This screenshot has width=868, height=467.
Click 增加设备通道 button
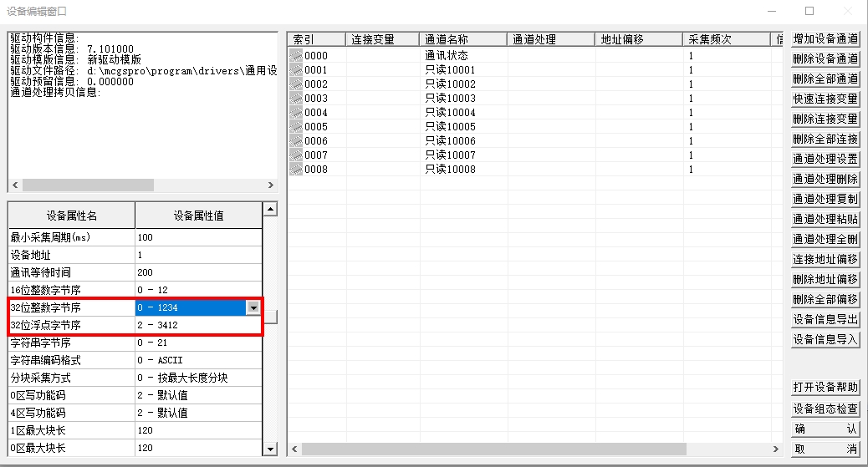pos(825,39)
